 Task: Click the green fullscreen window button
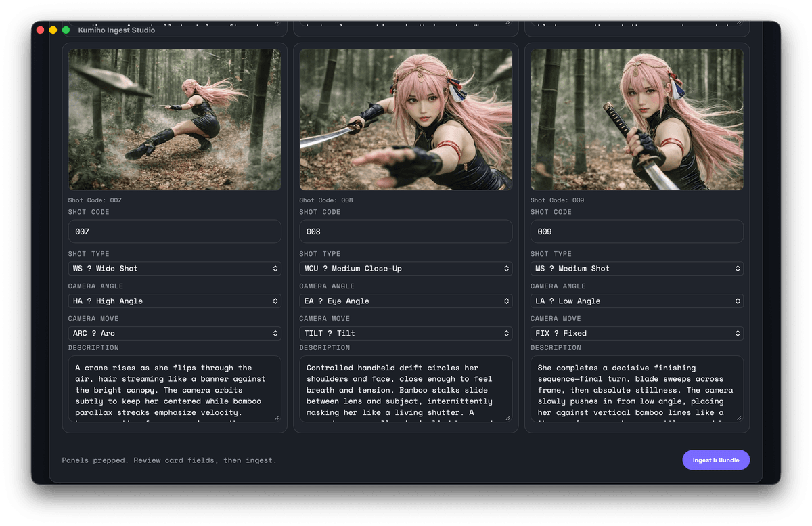(x=66, y=30)
